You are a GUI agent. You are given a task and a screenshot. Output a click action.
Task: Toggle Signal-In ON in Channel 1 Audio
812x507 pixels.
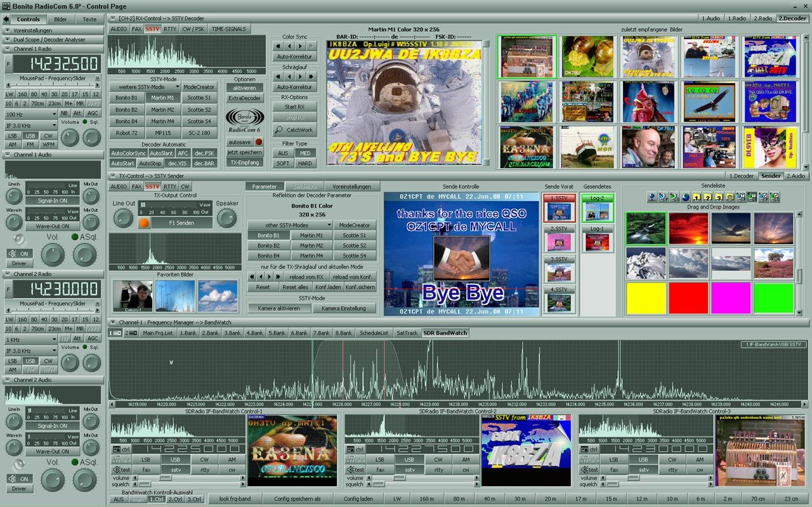tap(53, 201)
